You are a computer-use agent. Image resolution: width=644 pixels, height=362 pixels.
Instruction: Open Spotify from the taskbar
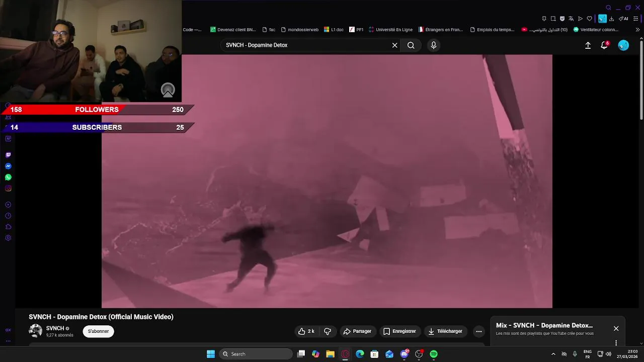coord(434,354)
